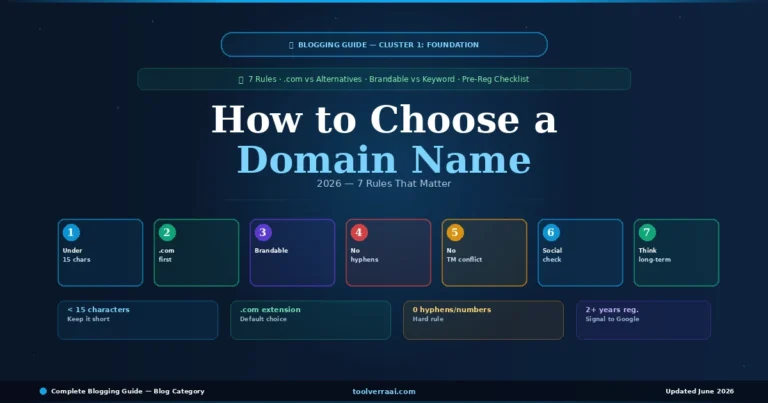The width and height of the screenshot is (768, 403).
Task: Click the blue number 1 circle
Action: [71, 233]
